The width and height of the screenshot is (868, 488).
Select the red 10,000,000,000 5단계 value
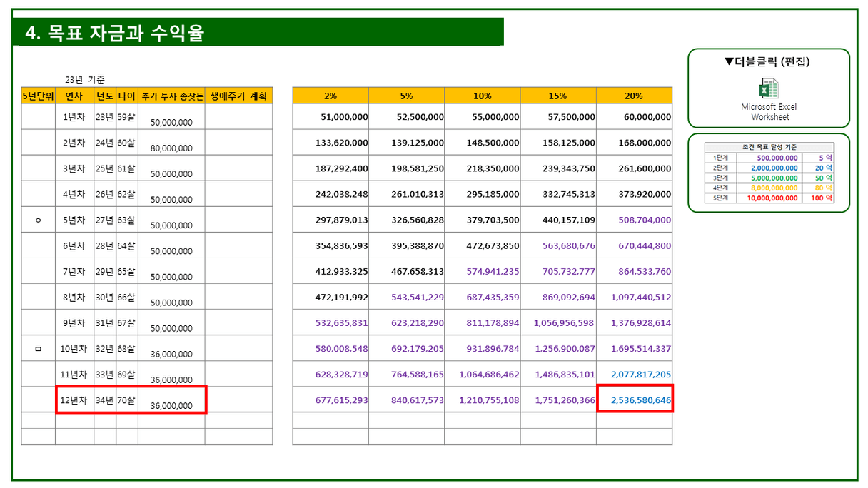(x=772, y=198)
